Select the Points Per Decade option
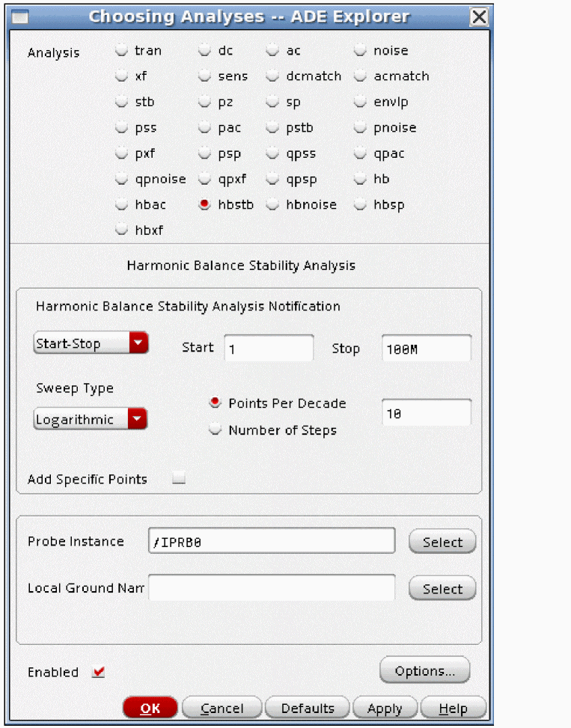 pyautogui.click(x=216, y=403)
